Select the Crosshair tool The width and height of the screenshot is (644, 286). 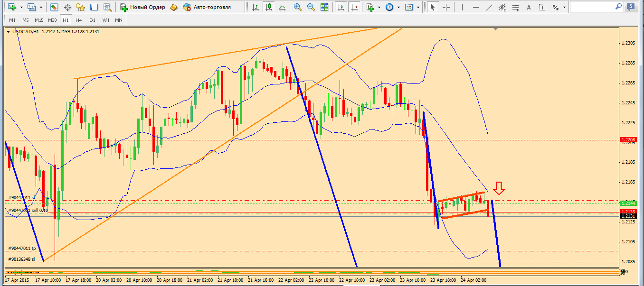(x=446, y=7)
